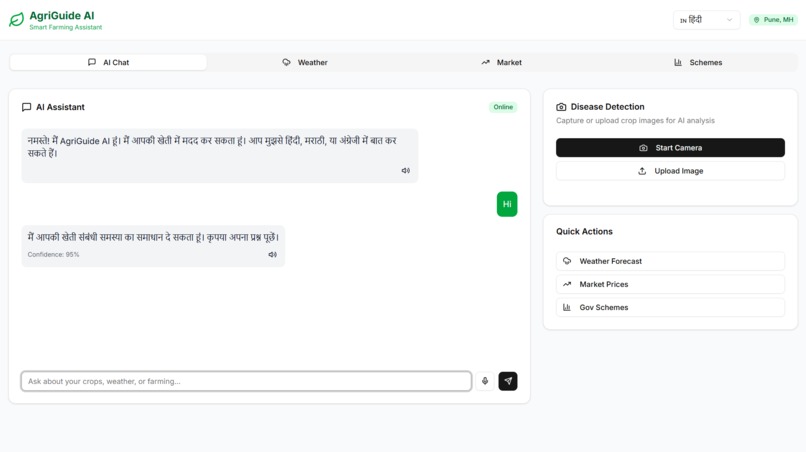The height and width of the screenshot is (452, 806).
Task: Open Gov Schemes quick action
Action: pos(670,308)
